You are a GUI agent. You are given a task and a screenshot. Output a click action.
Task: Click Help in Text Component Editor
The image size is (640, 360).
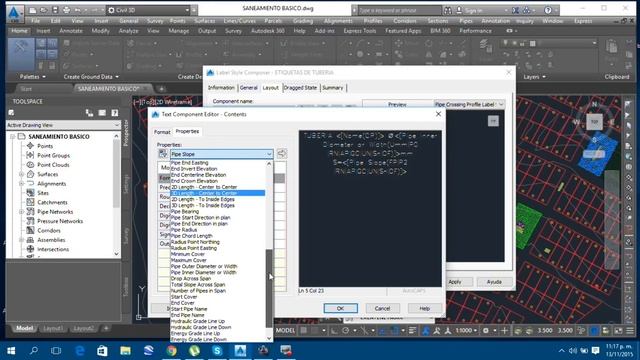[x=424, y=308]
